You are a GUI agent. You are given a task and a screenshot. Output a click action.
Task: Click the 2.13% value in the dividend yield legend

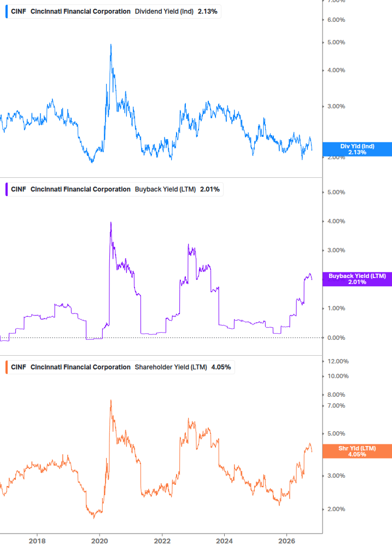[x=207, y=11]
